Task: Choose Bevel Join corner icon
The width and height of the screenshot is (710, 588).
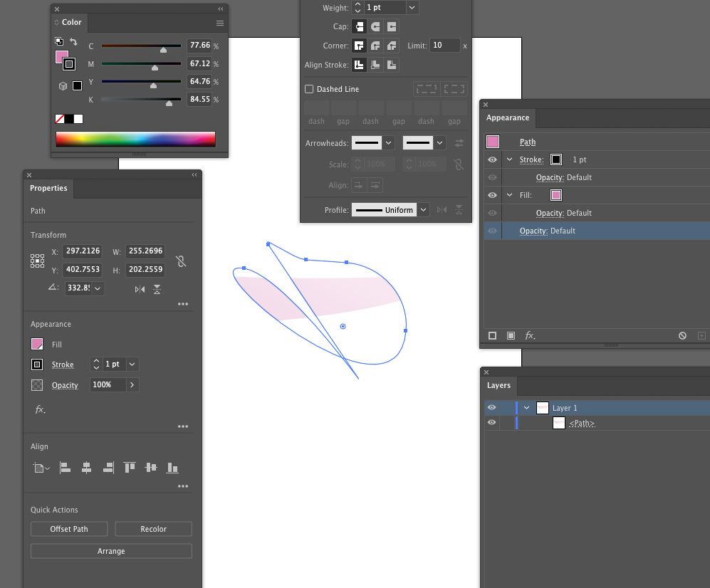Action: 392,46
